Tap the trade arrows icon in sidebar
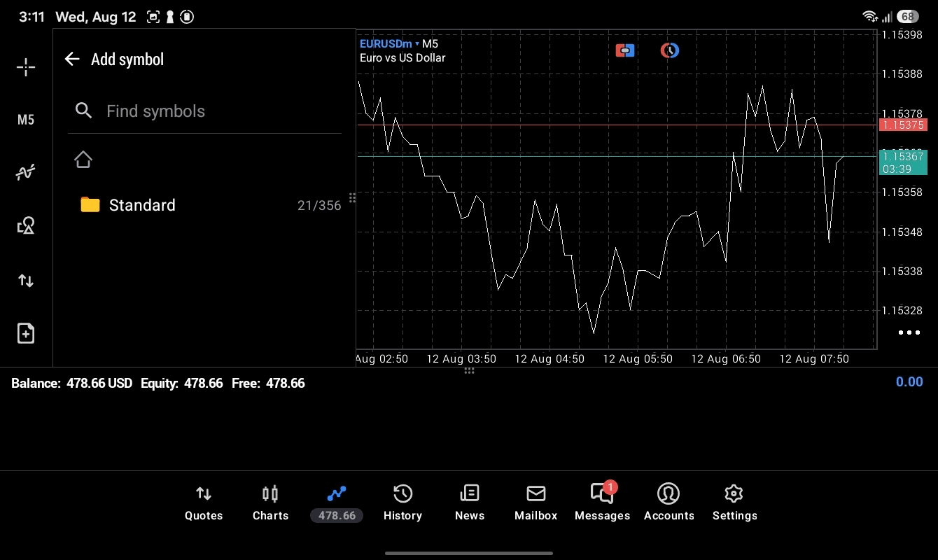 26,281
